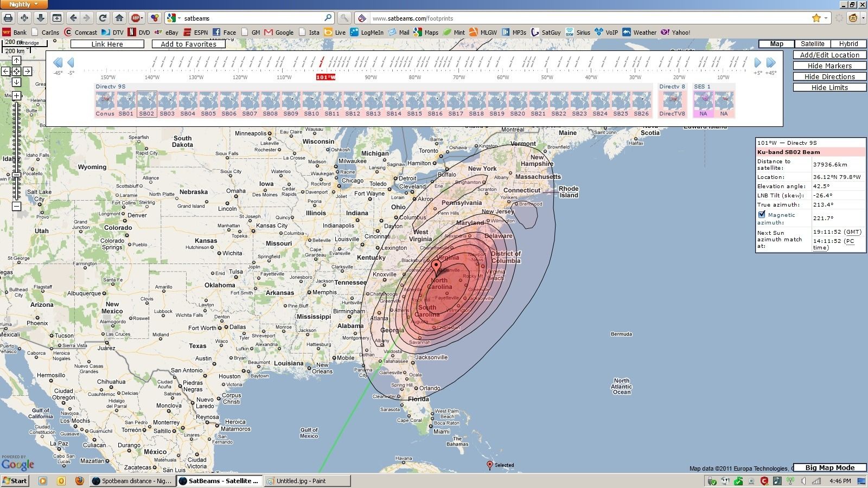868x488 pixels.
Task: Select the Conus beam thumbnail
Action: pos(105,104)
